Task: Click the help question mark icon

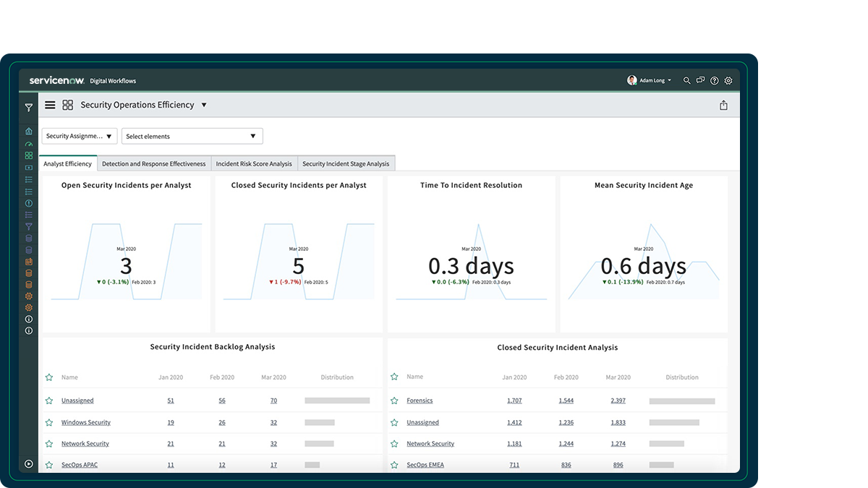Action: 715,81
